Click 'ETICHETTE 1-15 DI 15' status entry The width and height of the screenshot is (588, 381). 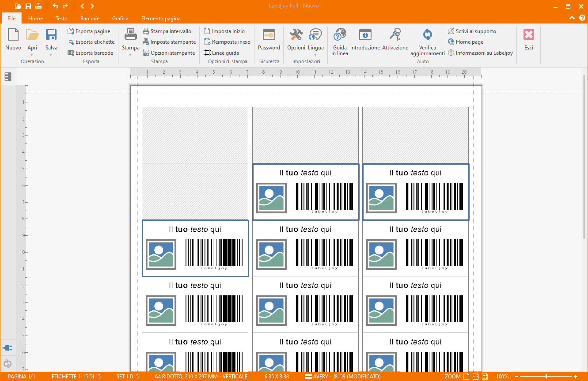76,377
